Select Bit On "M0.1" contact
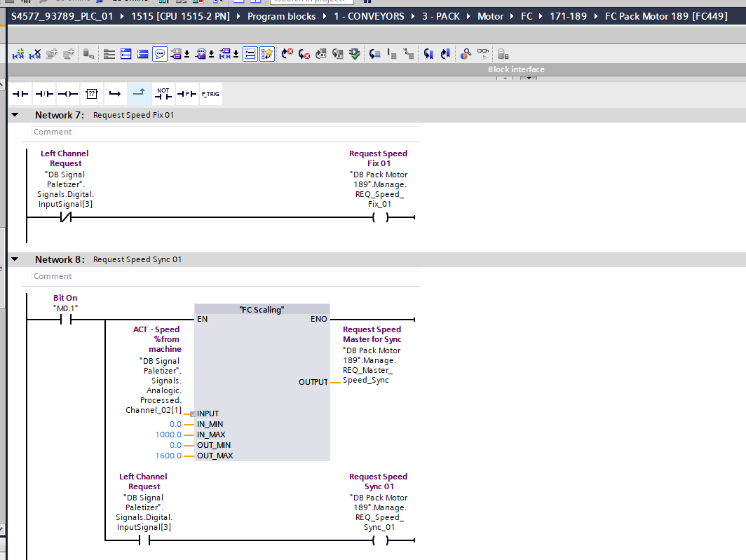This screenshot has width=746, height=560. point(66,320)
